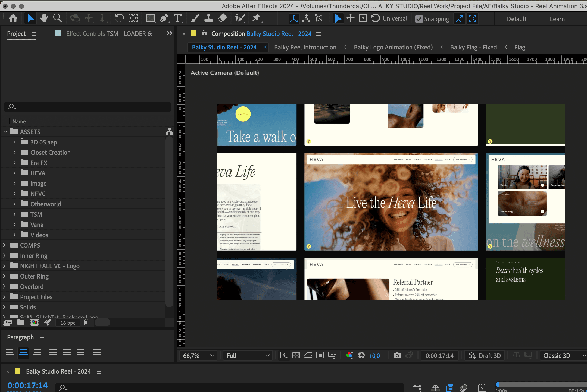Adjust exposure value +0,0

tap(374, 356)
